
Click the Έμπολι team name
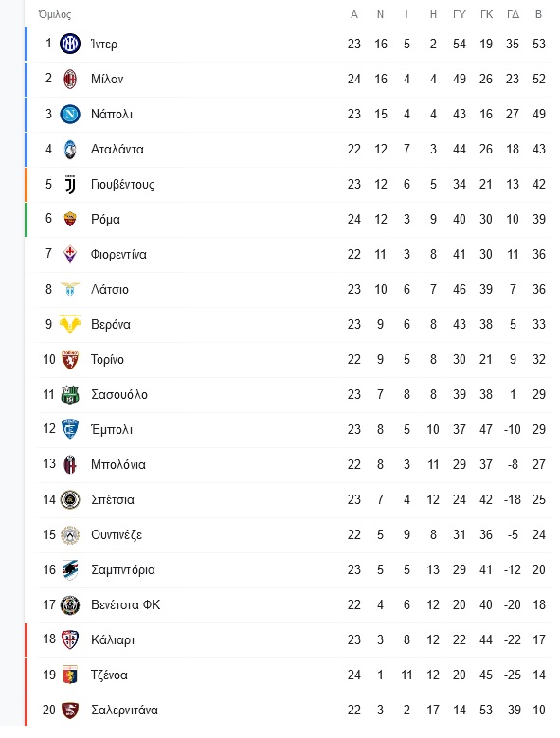click(112, 429)
